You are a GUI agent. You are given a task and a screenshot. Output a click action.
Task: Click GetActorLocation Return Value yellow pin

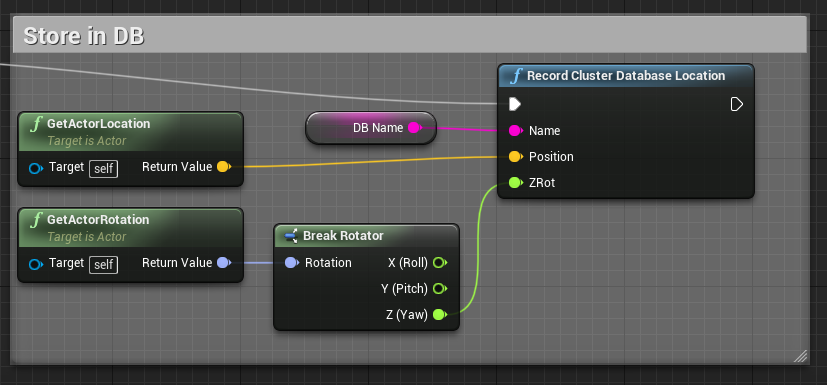[x=224, y=167]
